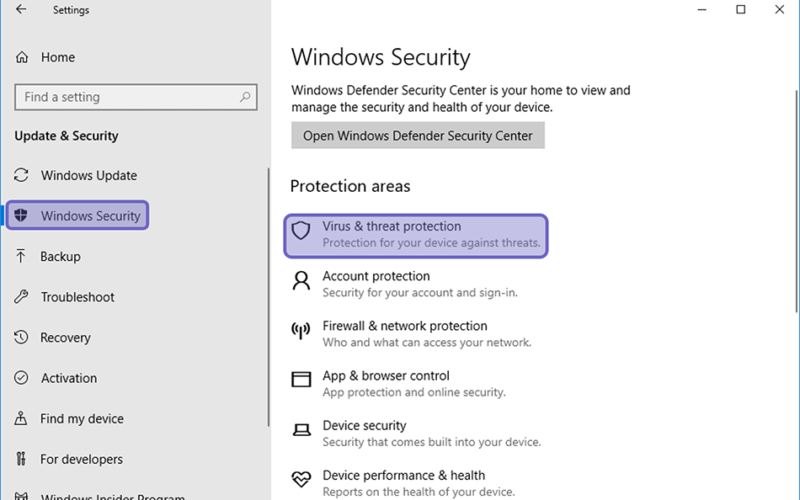This screenshot has width=800, height=500.
Task: Click the back arrow in Settings
Action: (x=21, y=9)
